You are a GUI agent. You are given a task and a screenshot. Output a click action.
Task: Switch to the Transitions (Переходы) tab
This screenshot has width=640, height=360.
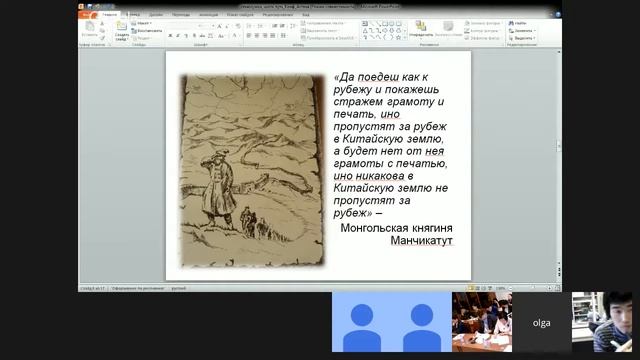point(181,14)
